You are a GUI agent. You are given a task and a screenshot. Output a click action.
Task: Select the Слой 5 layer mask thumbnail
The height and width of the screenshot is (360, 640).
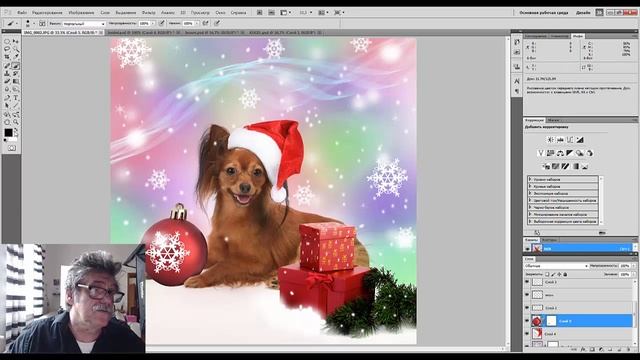(551, 321)
